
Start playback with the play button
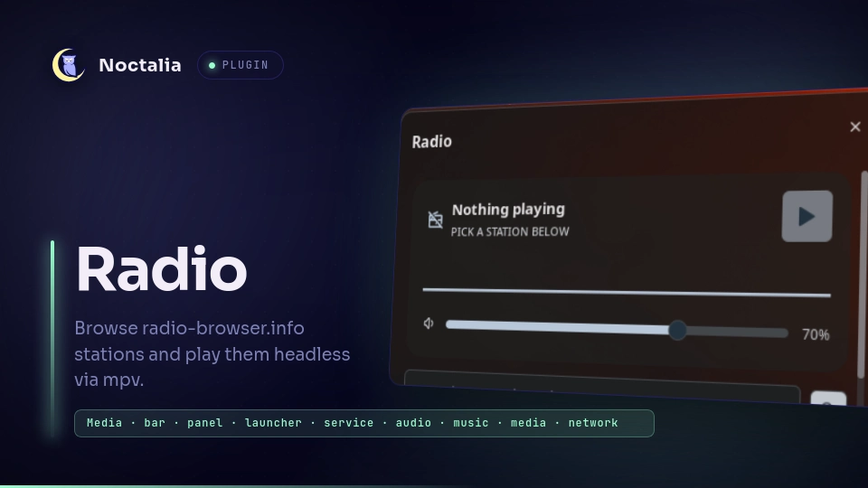tap(807, 216)
